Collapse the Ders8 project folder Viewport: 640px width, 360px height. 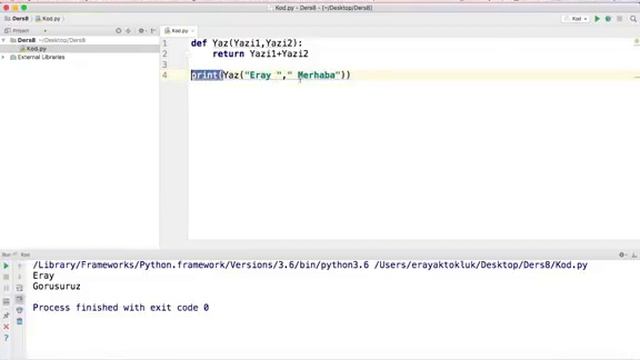4,40
